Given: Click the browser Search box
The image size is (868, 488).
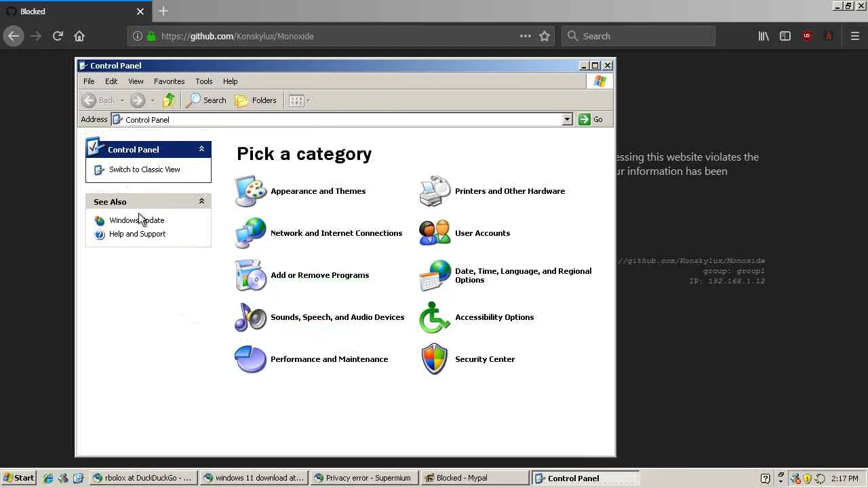Looking at the screenshot, I should tap(638, 36).
